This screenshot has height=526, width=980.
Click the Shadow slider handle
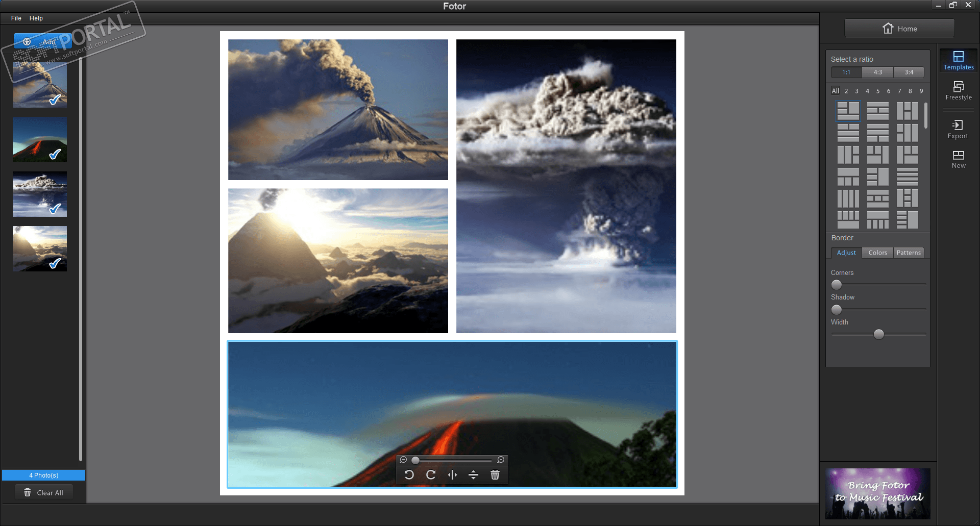click(837, 310)
